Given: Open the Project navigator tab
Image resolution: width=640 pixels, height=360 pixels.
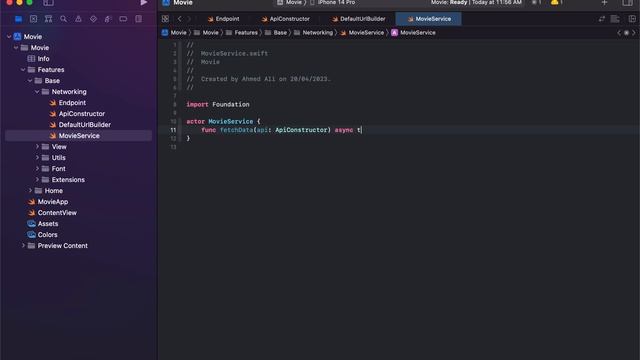Looking at the screenshot, I should 18,19.
